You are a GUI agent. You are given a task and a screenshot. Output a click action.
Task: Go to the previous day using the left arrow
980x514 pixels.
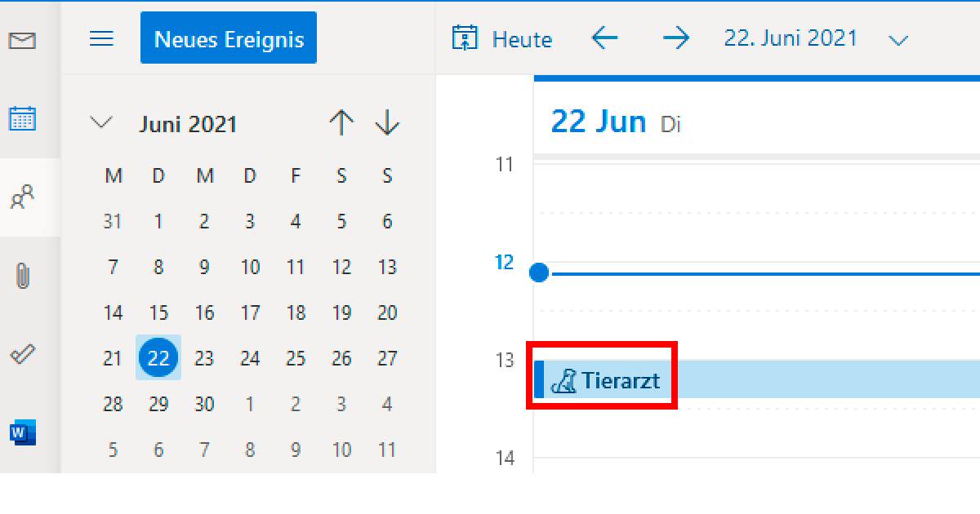[605, 38]
